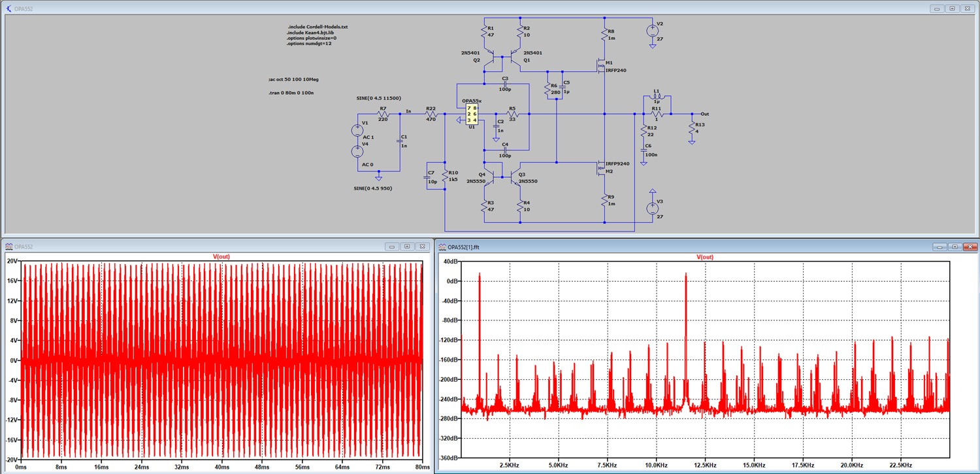This screenshot has width=980, height=474.
Task: Select capacitor C5 1µ symbol
Action: pyautogui.click(x=561, y=87)
